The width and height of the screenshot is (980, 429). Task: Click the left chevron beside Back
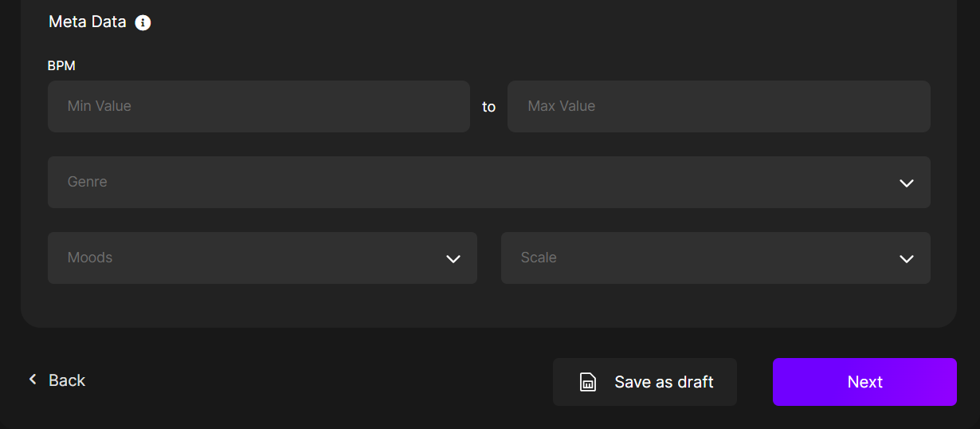tap(33, 380)
